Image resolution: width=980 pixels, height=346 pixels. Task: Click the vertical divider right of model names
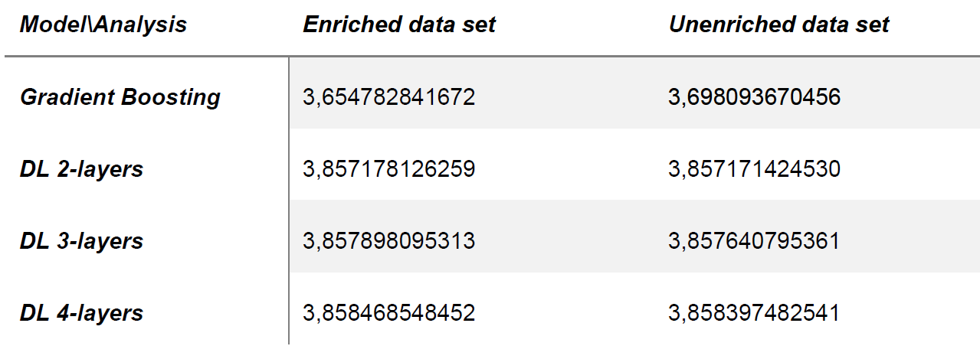289,199
